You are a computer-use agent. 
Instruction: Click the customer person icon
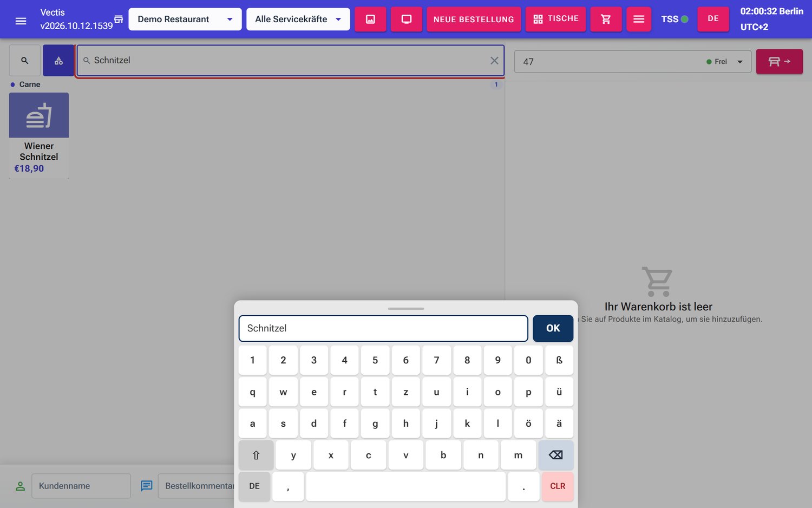[x=20, y=486]
